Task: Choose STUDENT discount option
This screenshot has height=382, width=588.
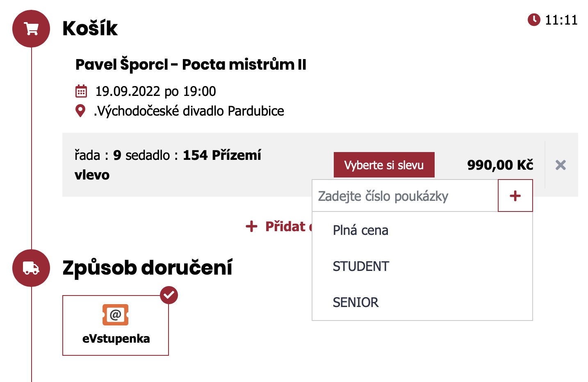Action: (x=361, y=266)
